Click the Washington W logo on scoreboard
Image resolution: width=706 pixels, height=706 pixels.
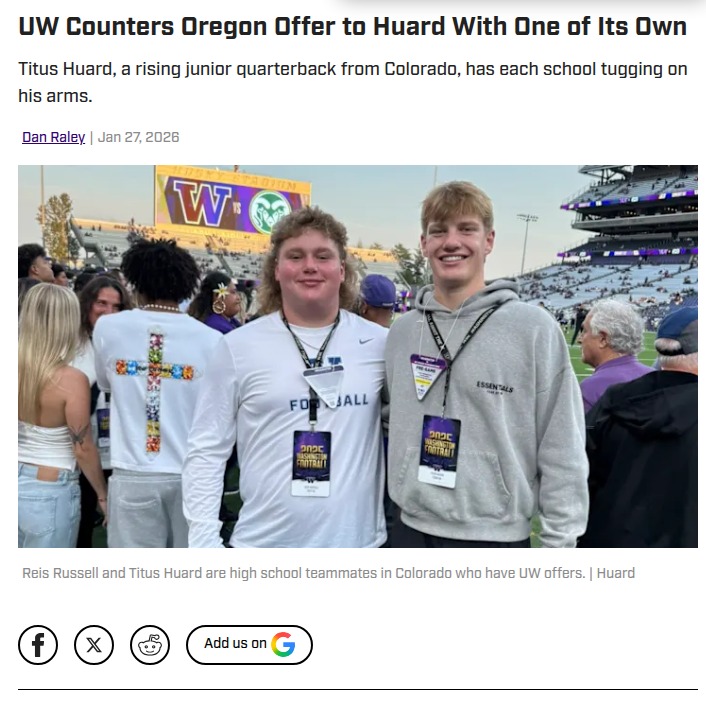[202, 203]
